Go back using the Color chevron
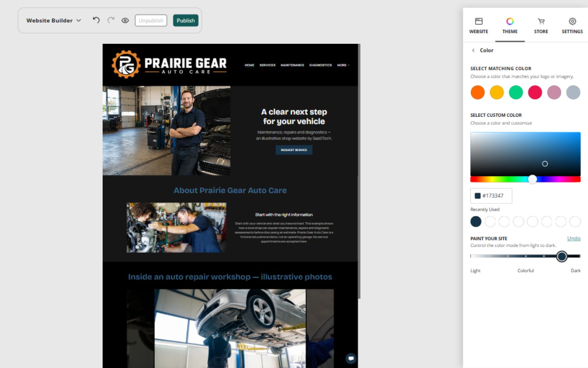 [473, 50]
